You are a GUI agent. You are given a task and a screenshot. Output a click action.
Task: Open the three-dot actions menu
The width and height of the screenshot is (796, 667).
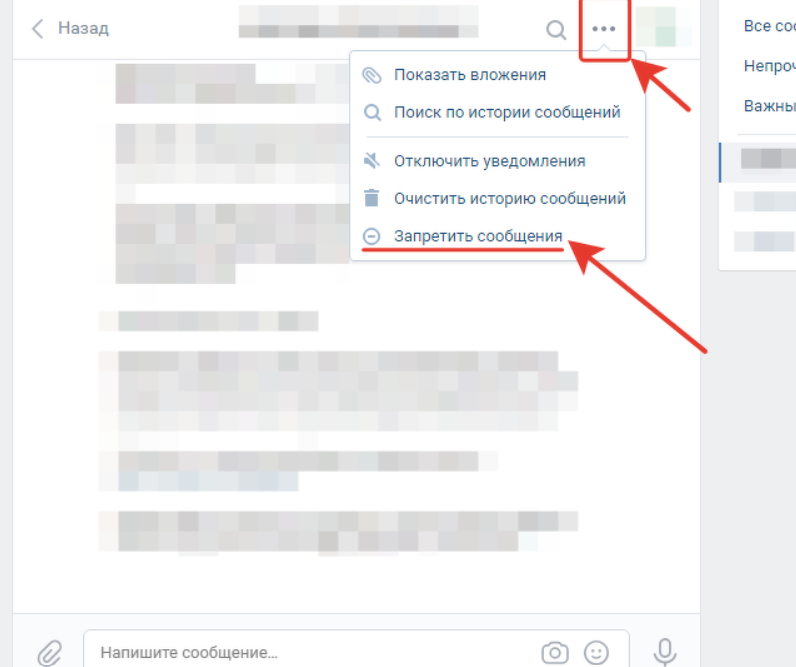click(x=604, y=29)
